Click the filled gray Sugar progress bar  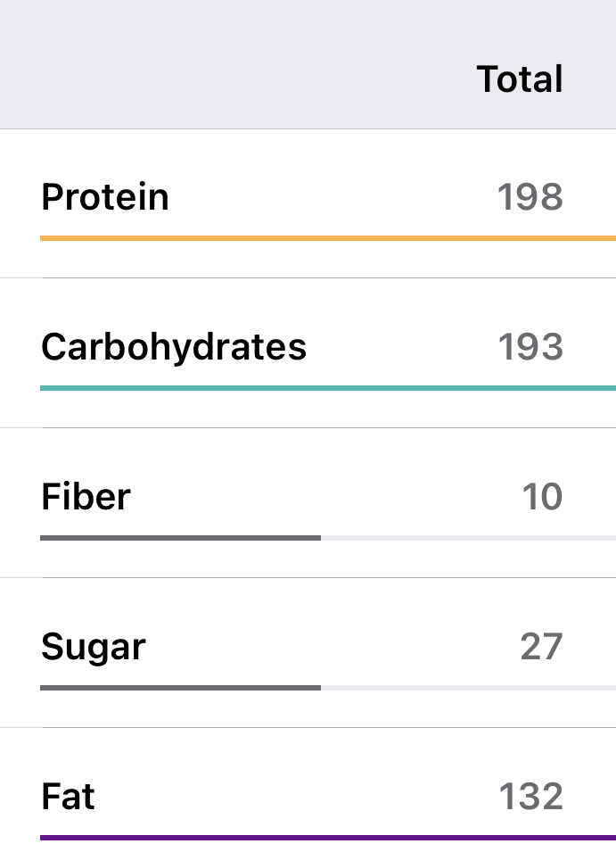[180, 688]
